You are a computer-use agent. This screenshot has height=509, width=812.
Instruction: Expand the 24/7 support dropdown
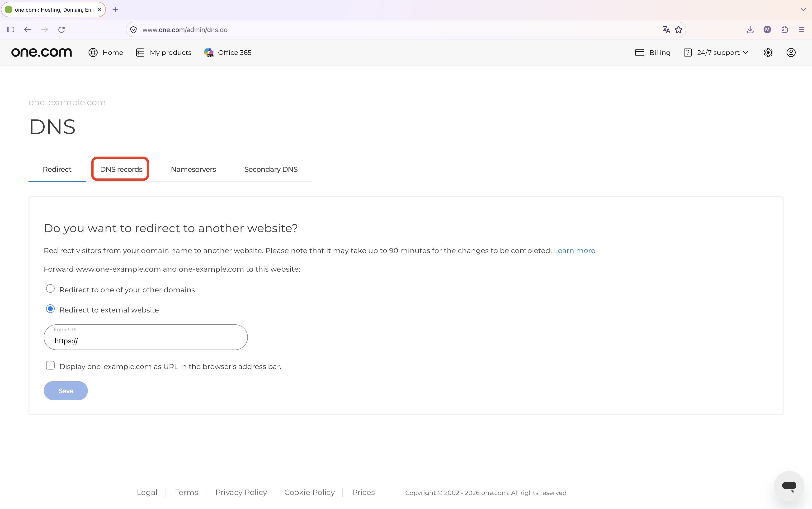point(716,53)
